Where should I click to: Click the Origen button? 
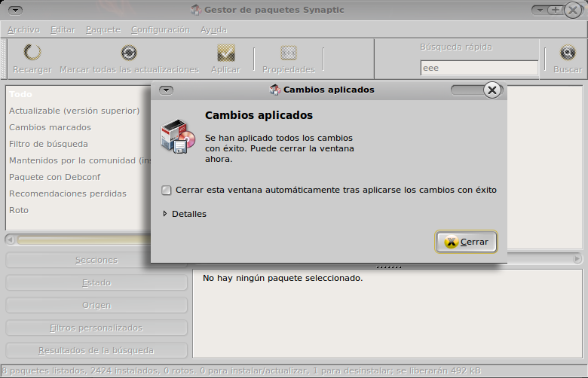tap(96, 305)
